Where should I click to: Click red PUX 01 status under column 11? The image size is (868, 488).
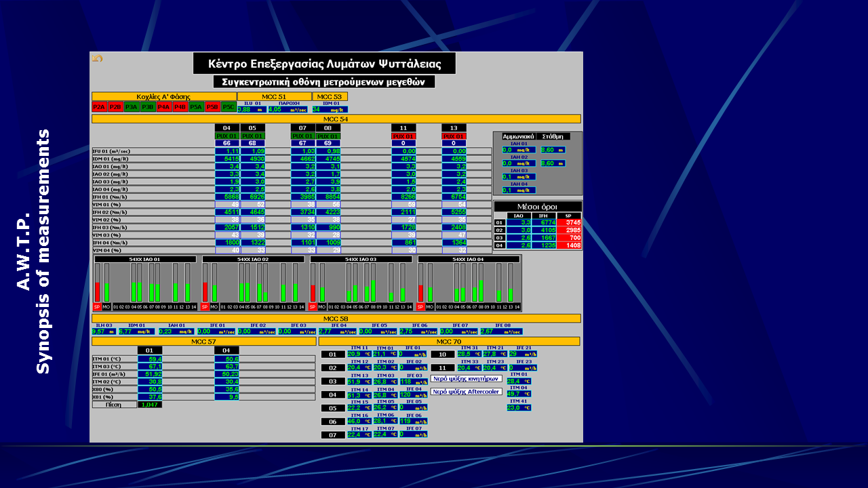pos(403,136)
